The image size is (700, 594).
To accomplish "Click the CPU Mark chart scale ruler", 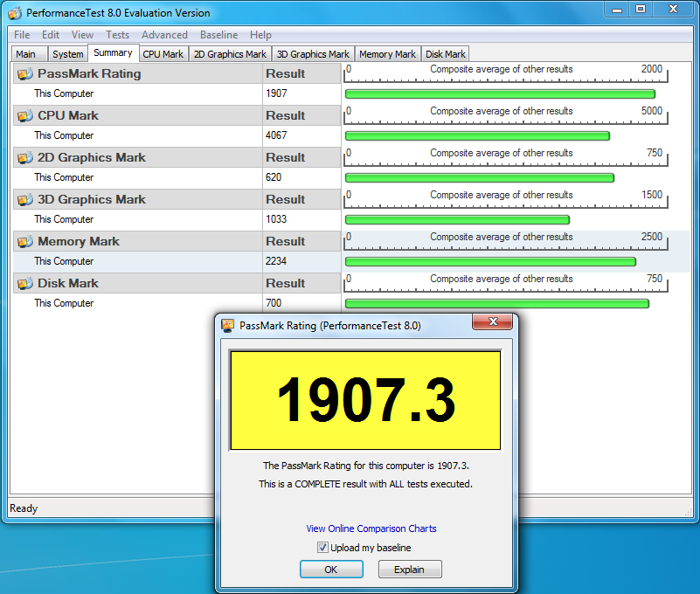I will click(x=506, y=115).
